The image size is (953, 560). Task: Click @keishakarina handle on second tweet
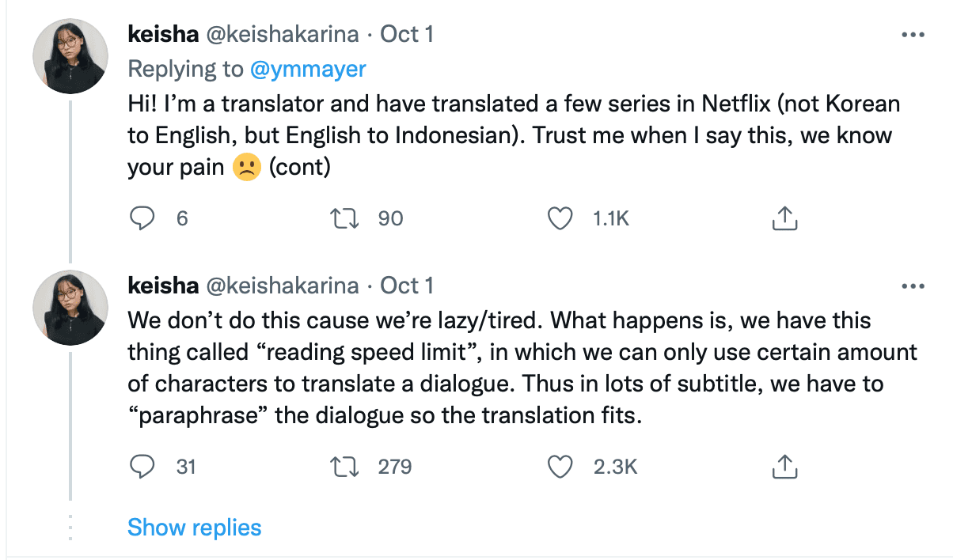(283, 286)
